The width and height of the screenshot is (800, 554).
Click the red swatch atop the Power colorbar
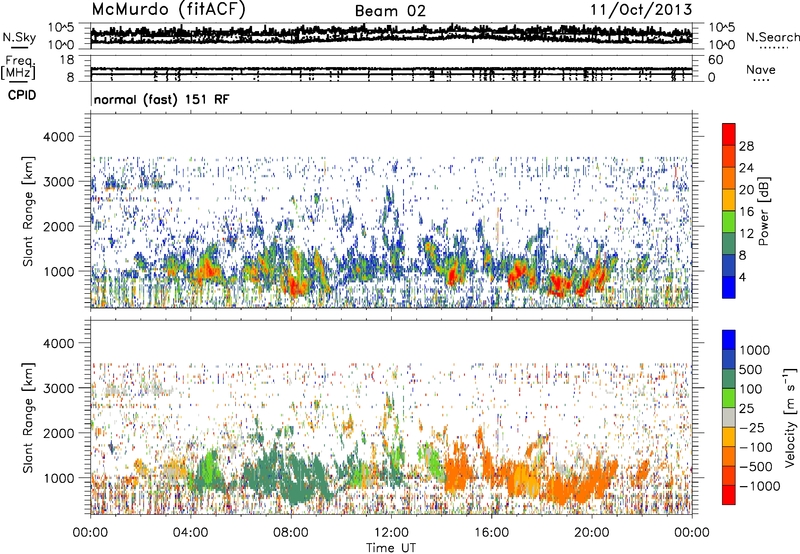click(x=729, y=134)
